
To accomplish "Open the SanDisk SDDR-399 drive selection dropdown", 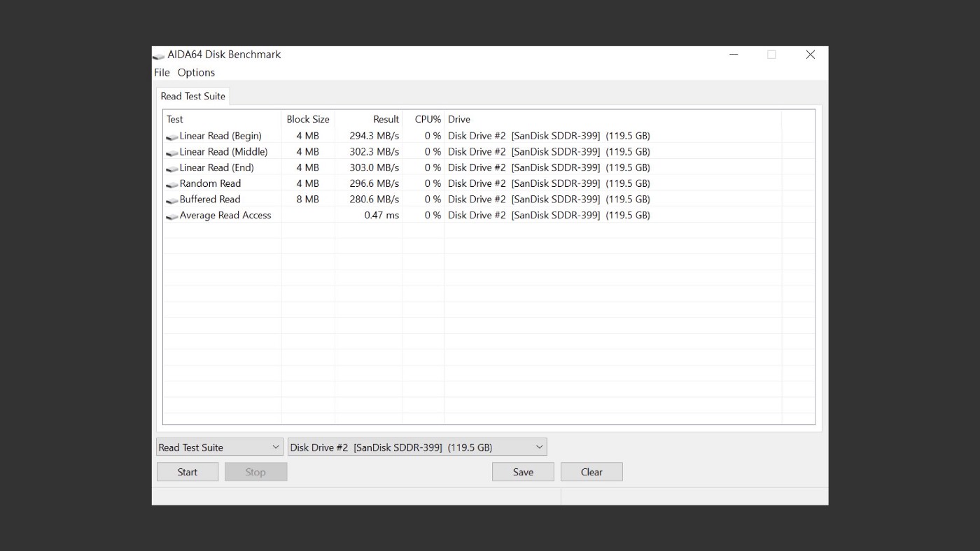I will click(x=416, y=447).
